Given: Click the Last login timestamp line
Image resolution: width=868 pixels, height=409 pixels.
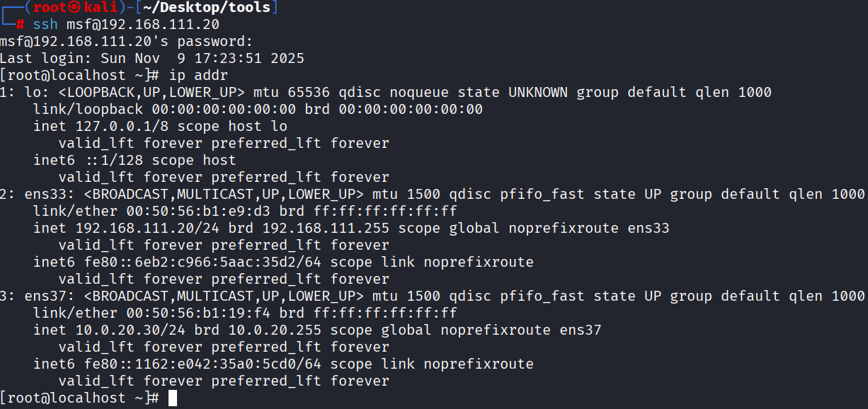Looking at the screenshot, I should 152,58.
